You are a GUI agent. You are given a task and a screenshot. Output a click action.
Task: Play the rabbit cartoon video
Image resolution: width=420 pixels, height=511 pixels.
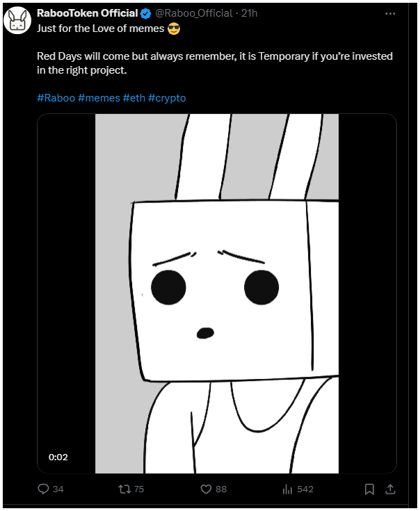217,293
